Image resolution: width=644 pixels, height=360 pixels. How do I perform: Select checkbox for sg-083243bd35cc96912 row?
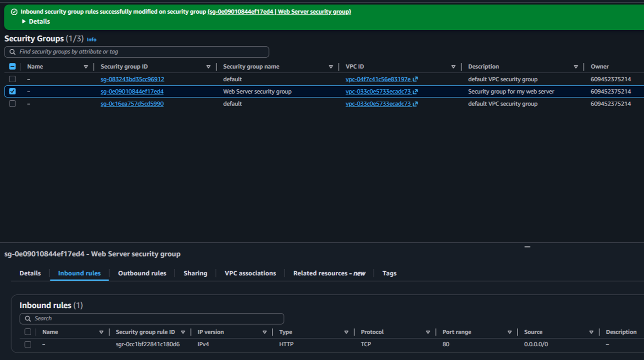pos(13,79)
